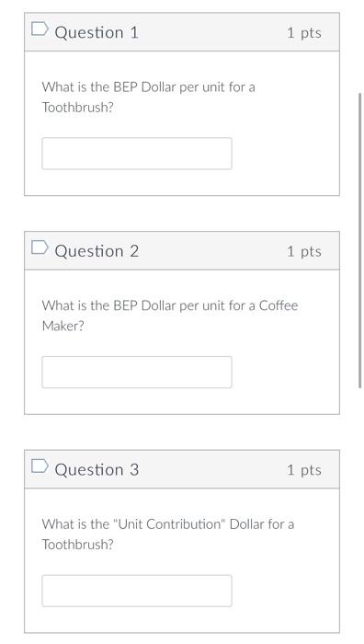
Task: Click the Question 3 heading title
Action: [x=97, y=469]
